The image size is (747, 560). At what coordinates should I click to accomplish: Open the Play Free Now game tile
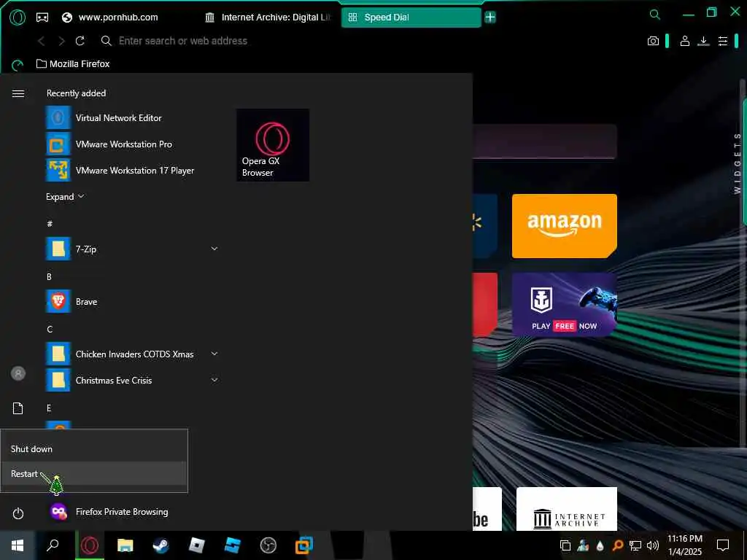(x=565, y=305)
